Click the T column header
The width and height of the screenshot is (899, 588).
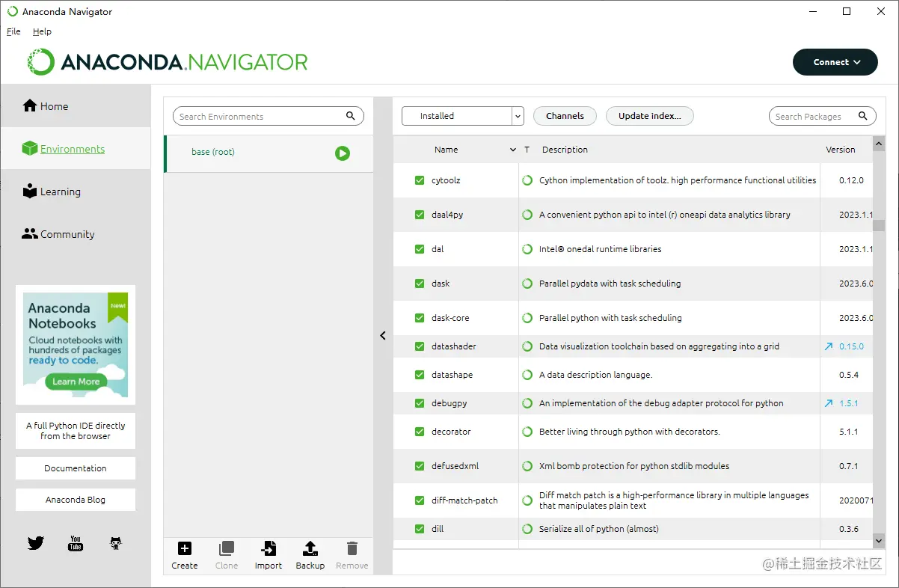527,150
